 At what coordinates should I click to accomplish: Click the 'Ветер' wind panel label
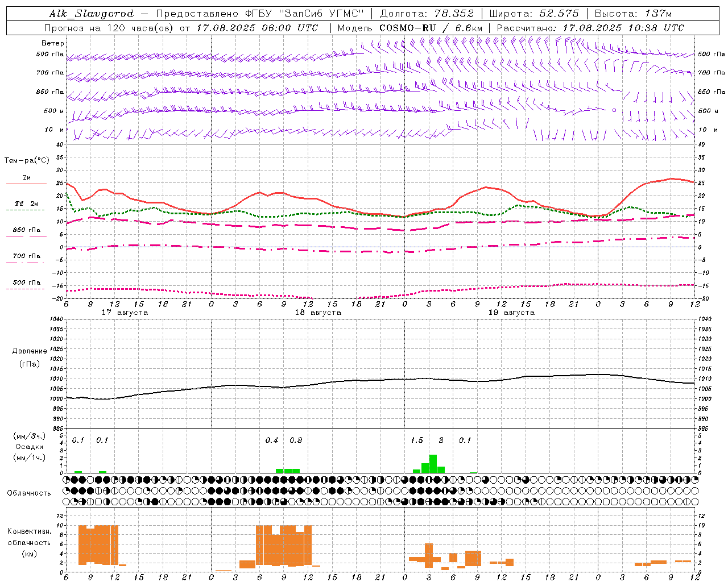point(53,43)
